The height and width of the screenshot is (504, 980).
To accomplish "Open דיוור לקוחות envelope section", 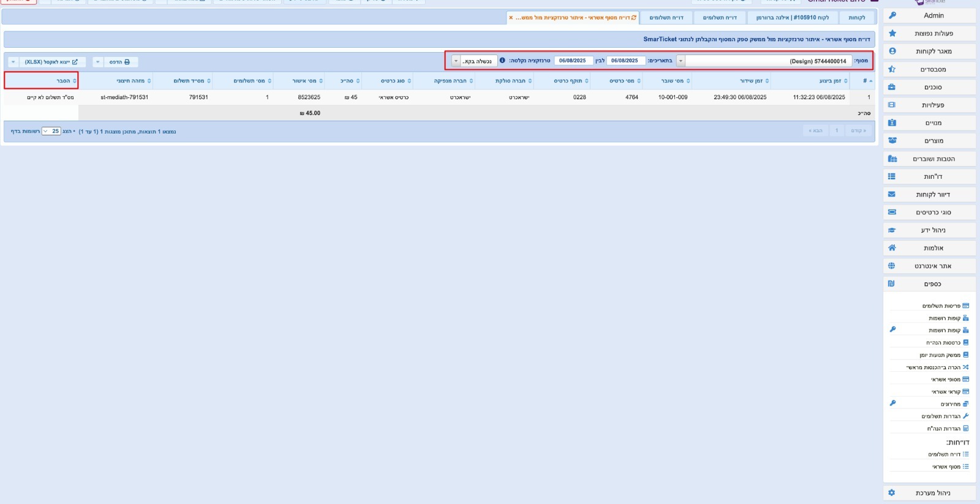I will click(929, 194).
